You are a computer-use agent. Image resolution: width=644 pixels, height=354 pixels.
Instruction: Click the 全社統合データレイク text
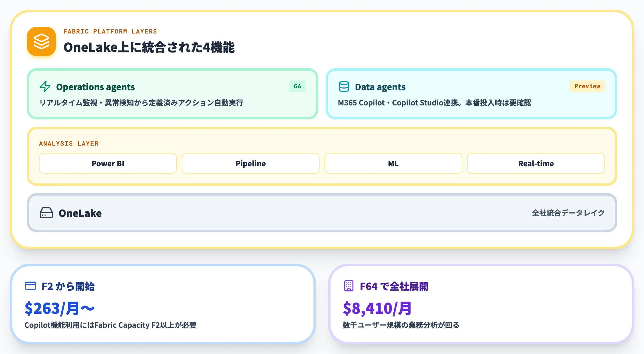point(568,213)
